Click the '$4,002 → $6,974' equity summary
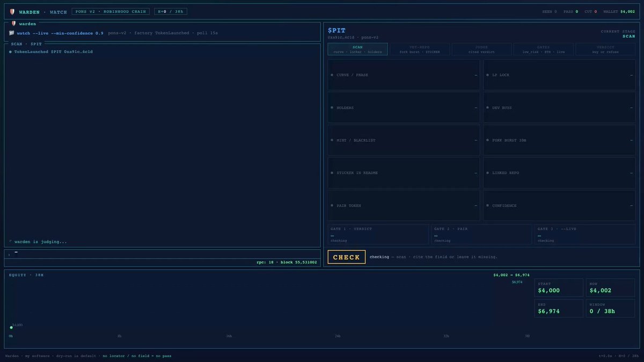The height and width of the screenshot is (362, 644). (511, 275)
